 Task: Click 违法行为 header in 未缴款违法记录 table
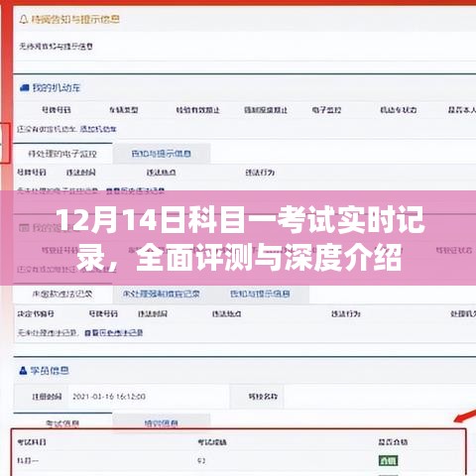pyautogui.click(x=346, y=313)
